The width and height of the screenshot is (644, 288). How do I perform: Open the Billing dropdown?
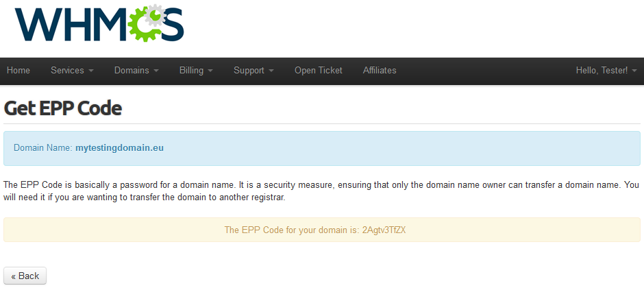(x=196, y=70)
